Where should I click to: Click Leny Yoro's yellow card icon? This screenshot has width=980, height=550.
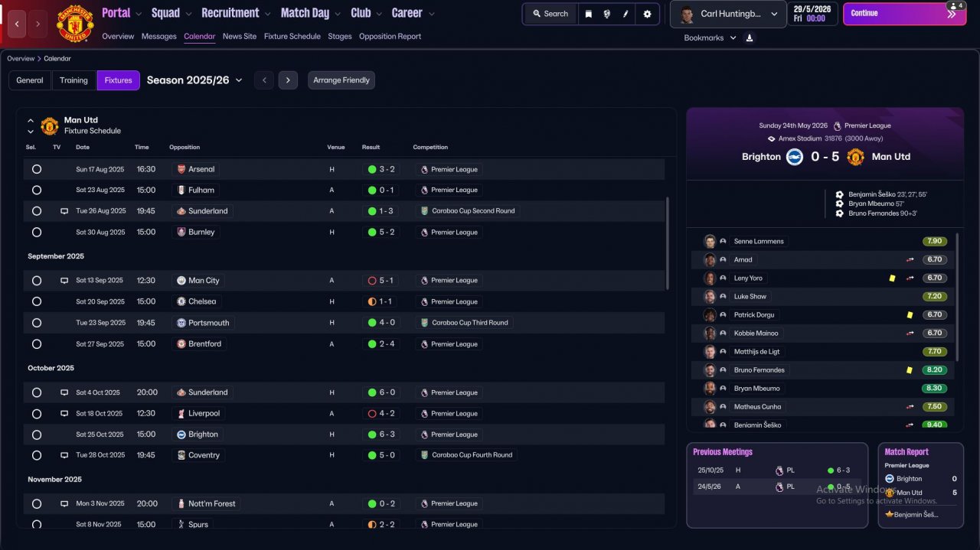892,278
